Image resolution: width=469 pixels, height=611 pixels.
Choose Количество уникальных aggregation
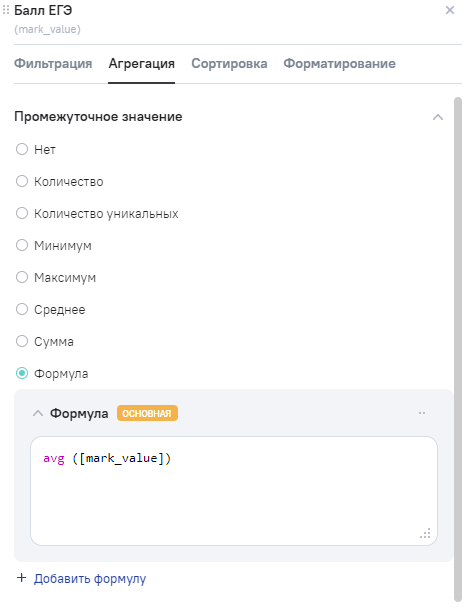point(22,213)
